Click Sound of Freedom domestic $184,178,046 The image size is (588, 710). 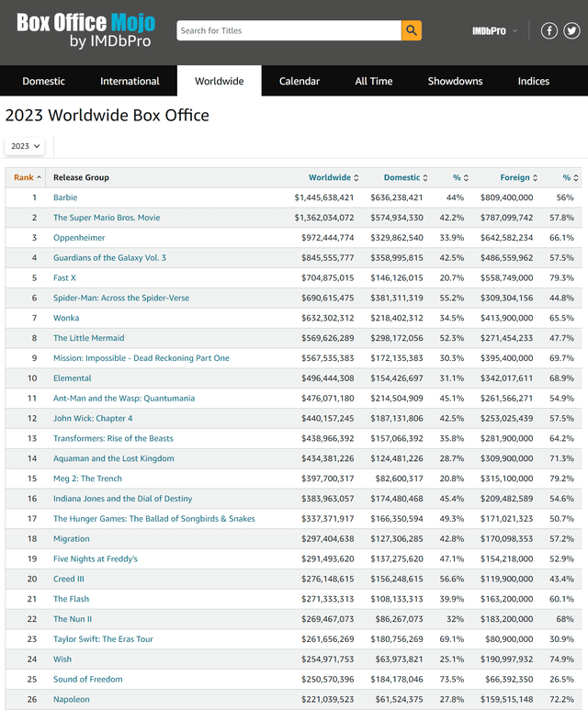(x=397, y=679)
